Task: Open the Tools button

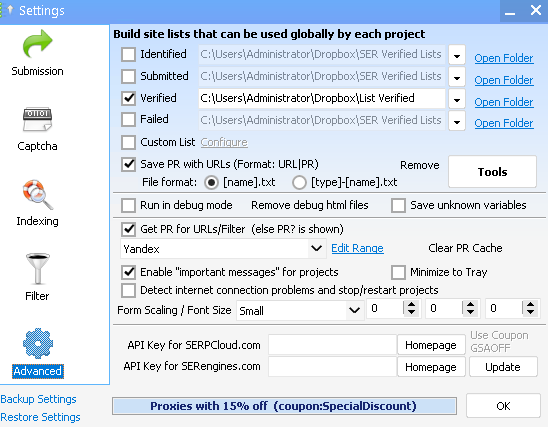Action: [492, 172]
